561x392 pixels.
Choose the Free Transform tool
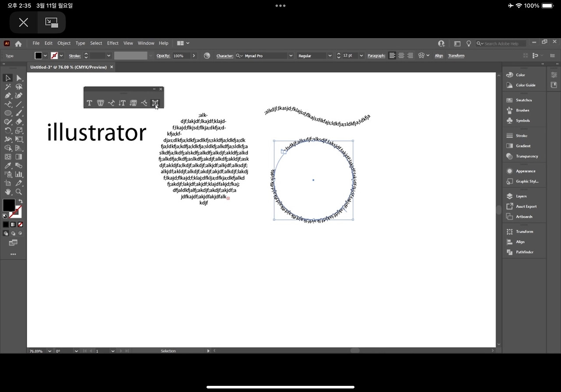[x=19, y=139]
